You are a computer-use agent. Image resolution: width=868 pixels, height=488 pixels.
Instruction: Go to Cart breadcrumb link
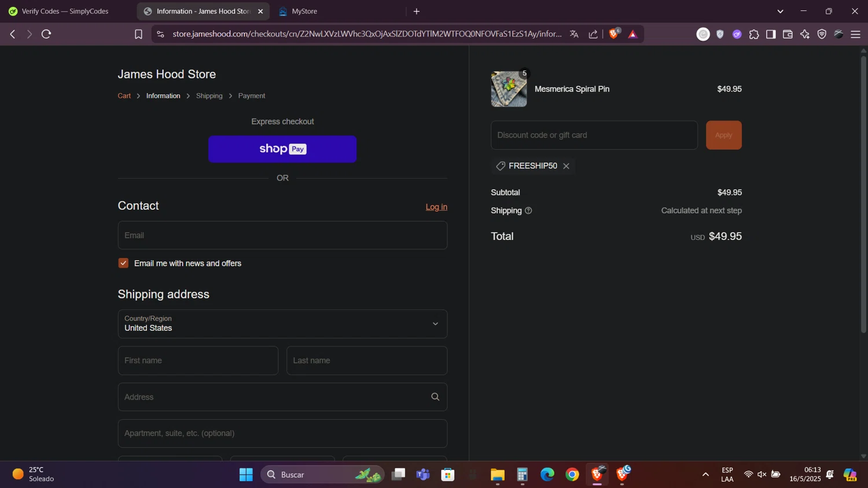point(124,95)
